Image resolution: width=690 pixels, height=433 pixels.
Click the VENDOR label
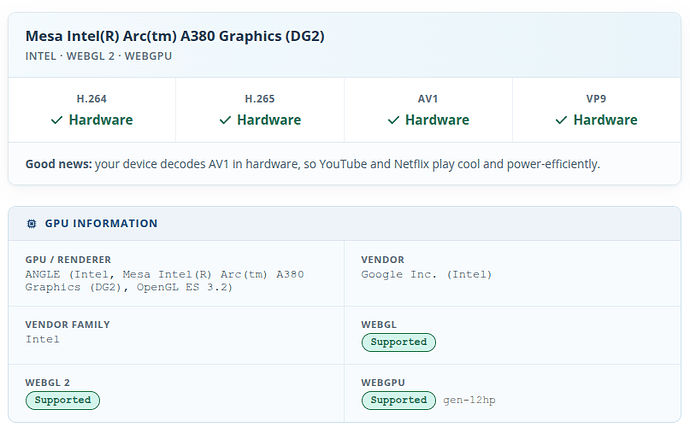(x=383, y=260)
